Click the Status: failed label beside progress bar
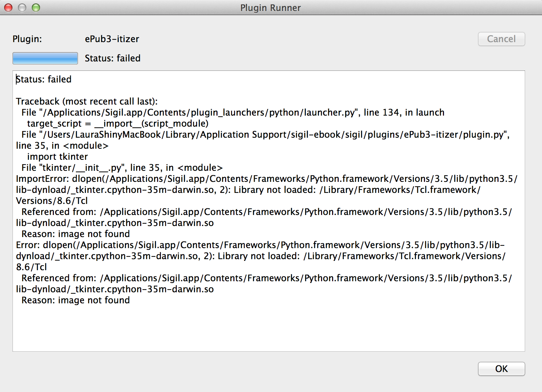This screenshot has width=542, height=392. point(113,58)
